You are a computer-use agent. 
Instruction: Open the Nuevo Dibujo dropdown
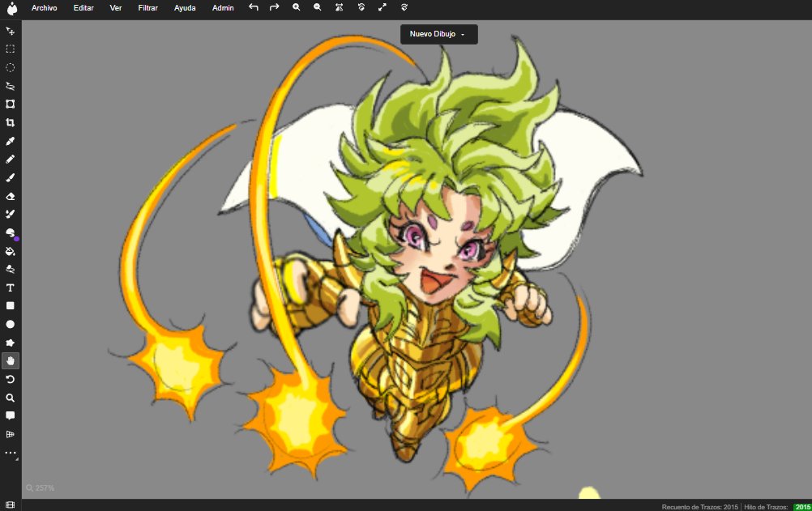[438, 34]
